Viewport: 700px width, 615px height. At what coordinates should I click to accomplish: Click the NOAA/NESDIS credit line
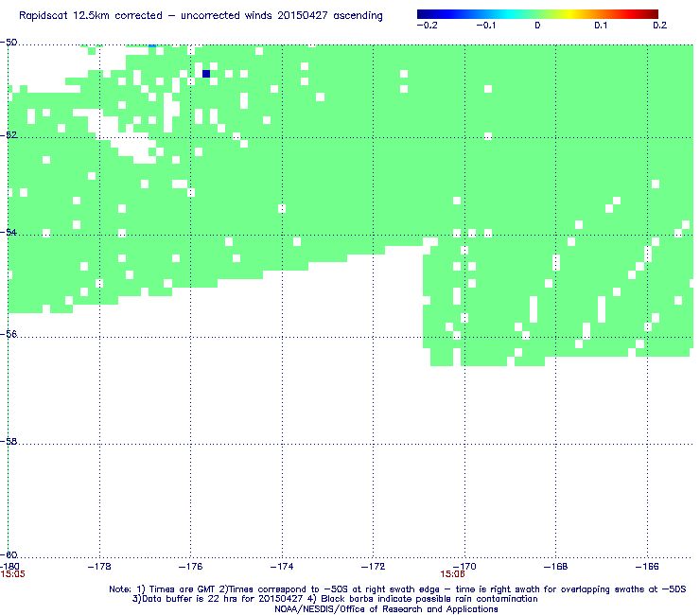[386, 609]
